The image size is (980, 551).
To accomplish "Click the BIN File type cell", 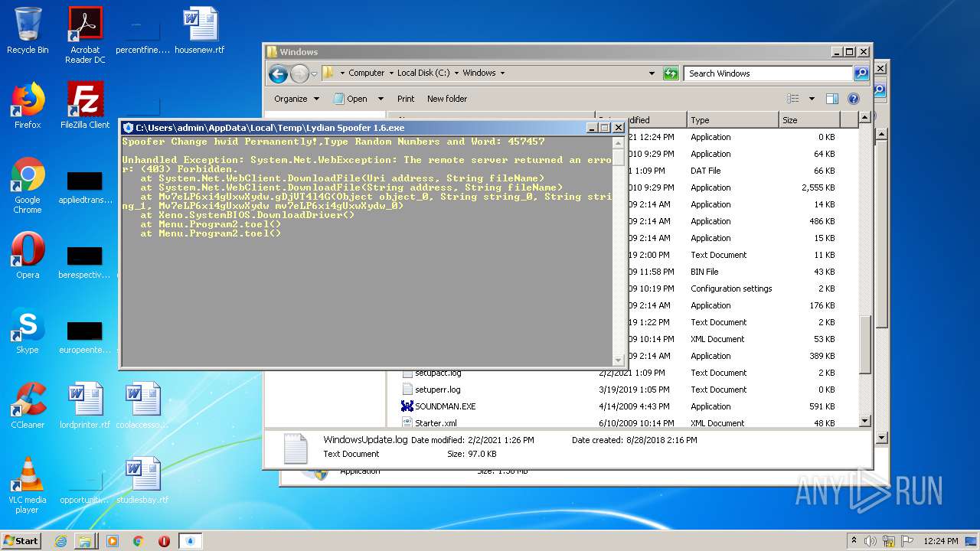I will click(x=704, y=272).
